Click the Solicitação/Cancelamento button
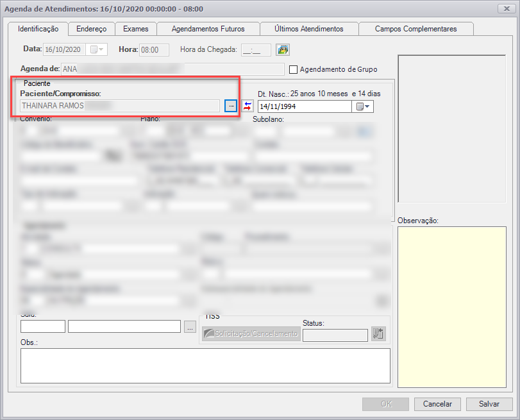This screenshot has height=420, width=520. pos(251,333)
